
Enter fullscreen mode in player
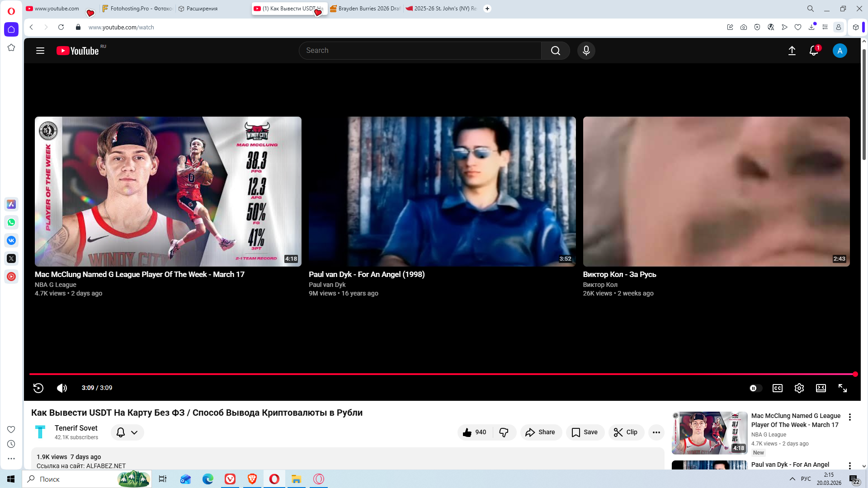tap(842, 388)
